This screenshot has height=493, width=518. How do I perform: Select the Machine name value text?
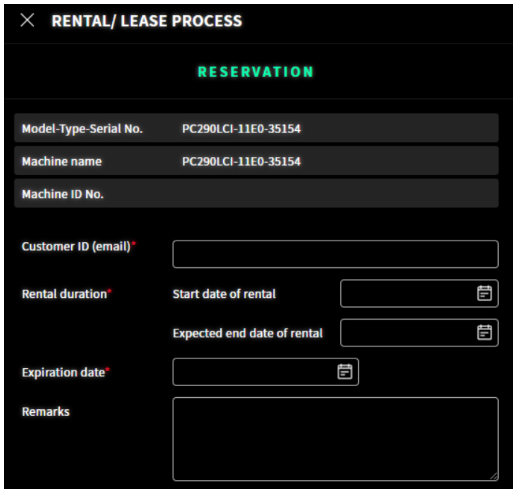241,161
